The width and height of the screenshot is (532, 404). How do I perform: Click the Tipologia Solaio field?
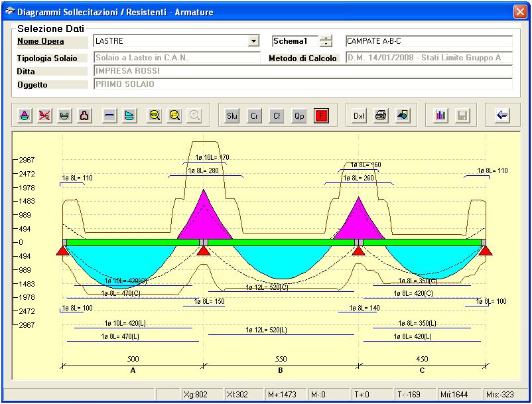pos(176,58)
